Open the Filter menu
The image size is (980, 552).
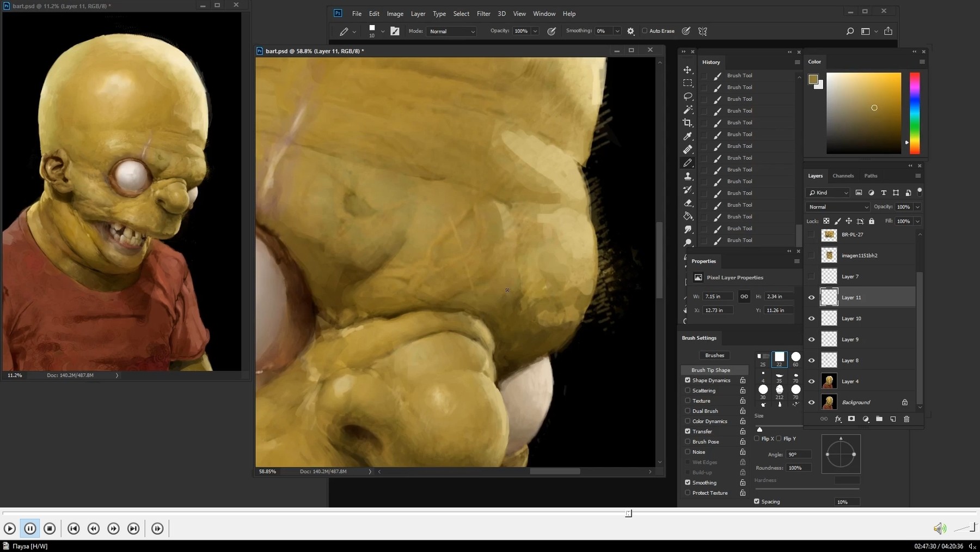click(483, 14)
